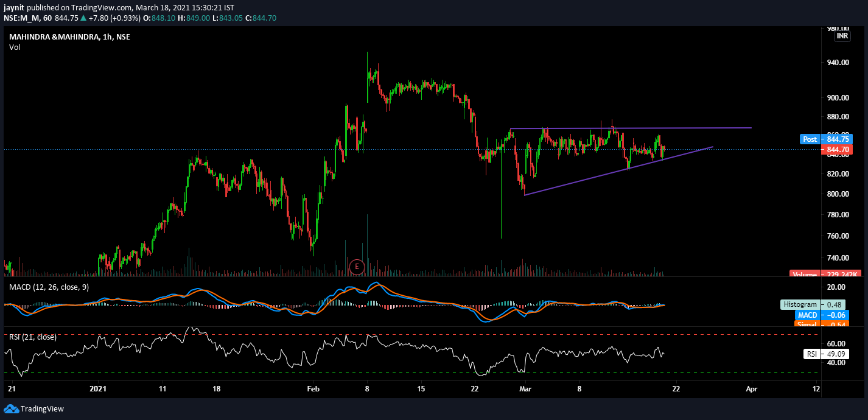The height and width of the screenshot is (420, 868).
Task: Open the earnings marker labeled E
Action: (357, 266)
